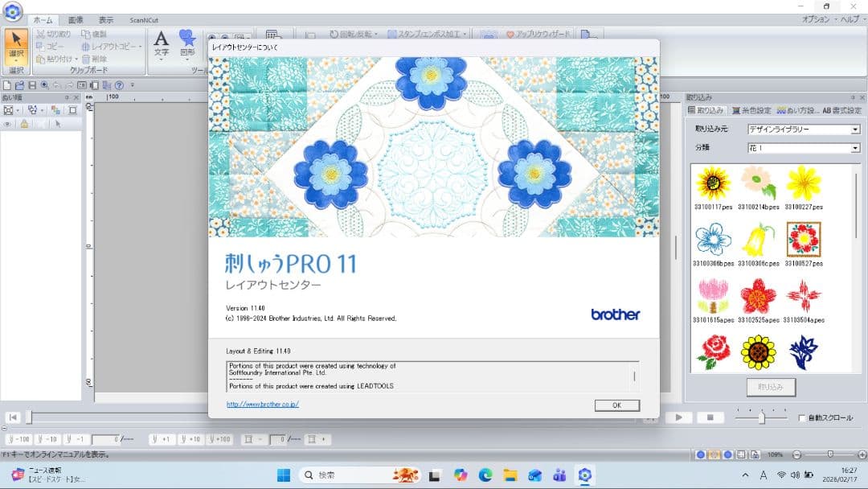
Task: Click the 取り込み import button below thumbnails
Action: coord(771,387)
